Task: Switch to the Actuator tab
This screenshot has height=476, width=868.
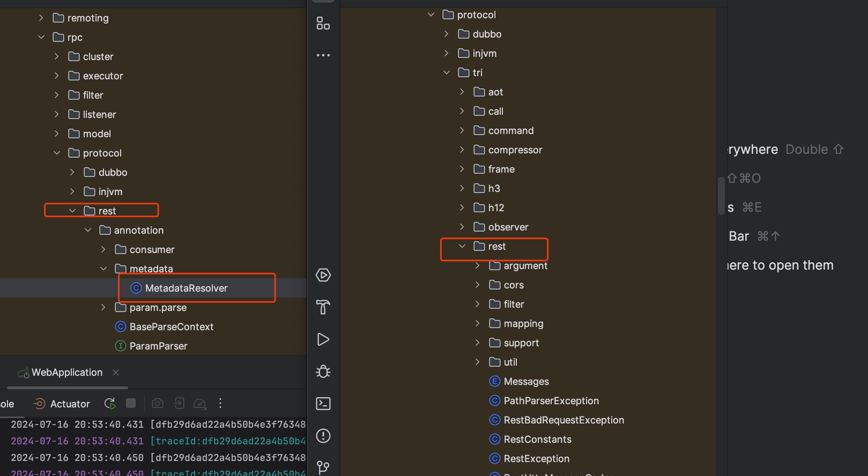Action: pos(70,404)
